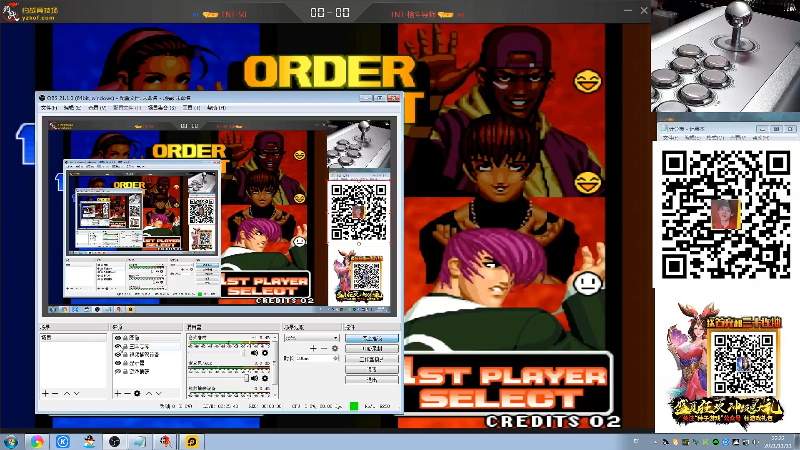Open the 配置文件 (Profile) menu in OBS

[127, 108]
